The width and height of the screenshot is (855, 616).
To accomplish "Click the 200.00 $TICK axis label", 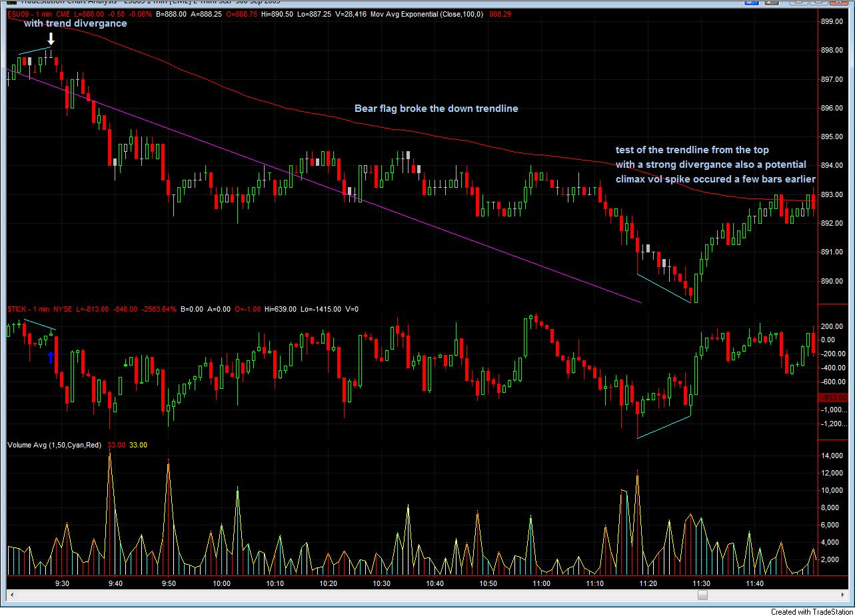I will [x=832, y=326].
